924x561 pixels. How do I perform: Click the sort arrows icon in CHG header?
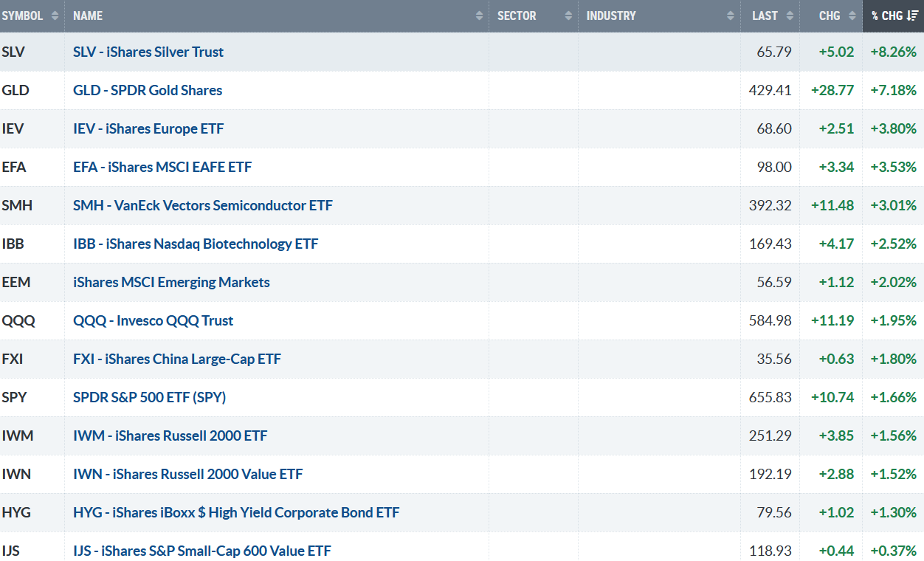(x=852, y=16)
